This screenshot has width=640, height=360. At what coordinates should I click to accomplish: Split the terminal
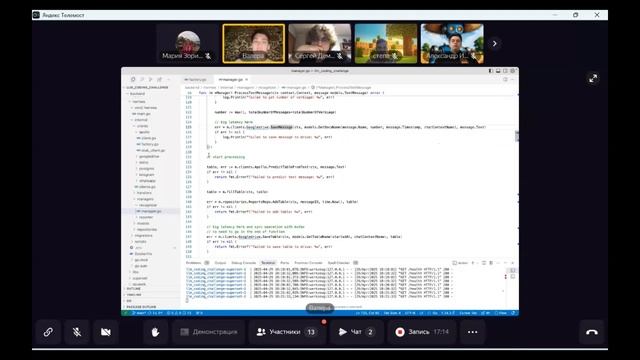click(484, 263)
